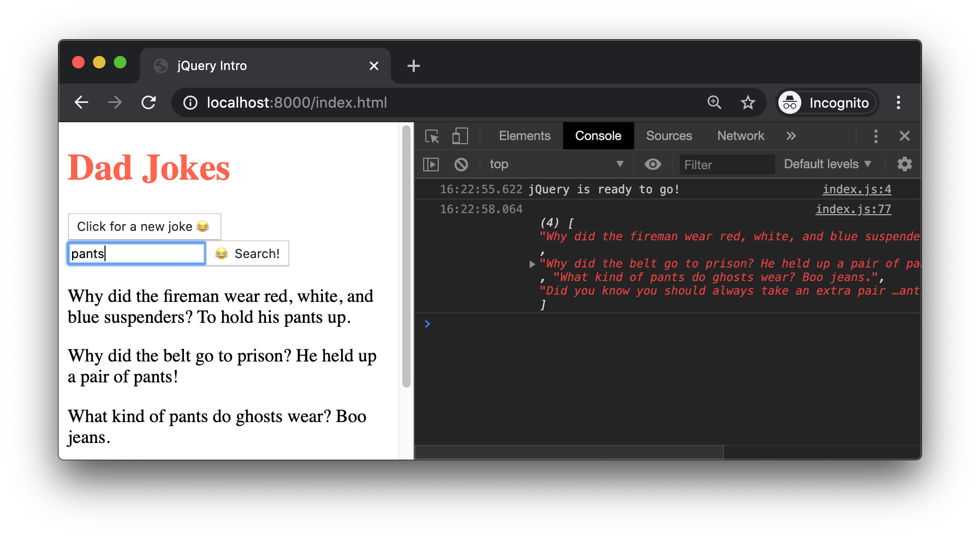Click for a new joke
980x537 pixels.
(144, 226)
